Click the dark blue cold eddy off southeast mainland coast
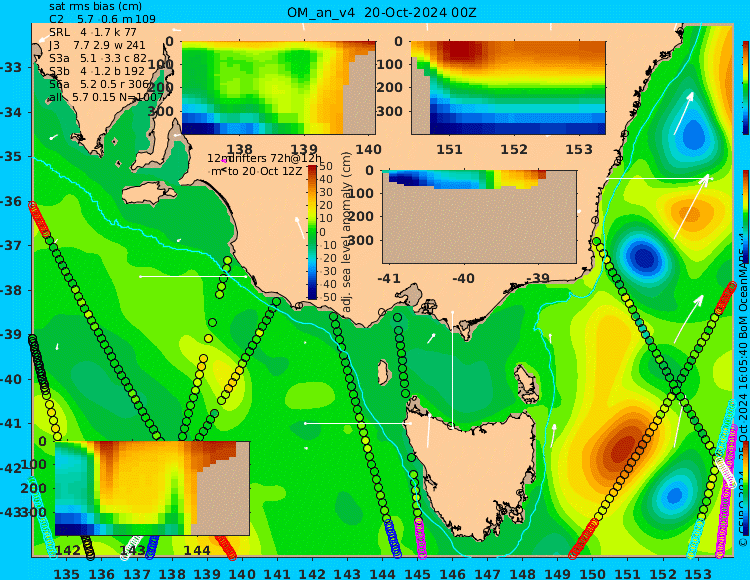This screenshot has height=580, width=750. coord(643,257)
